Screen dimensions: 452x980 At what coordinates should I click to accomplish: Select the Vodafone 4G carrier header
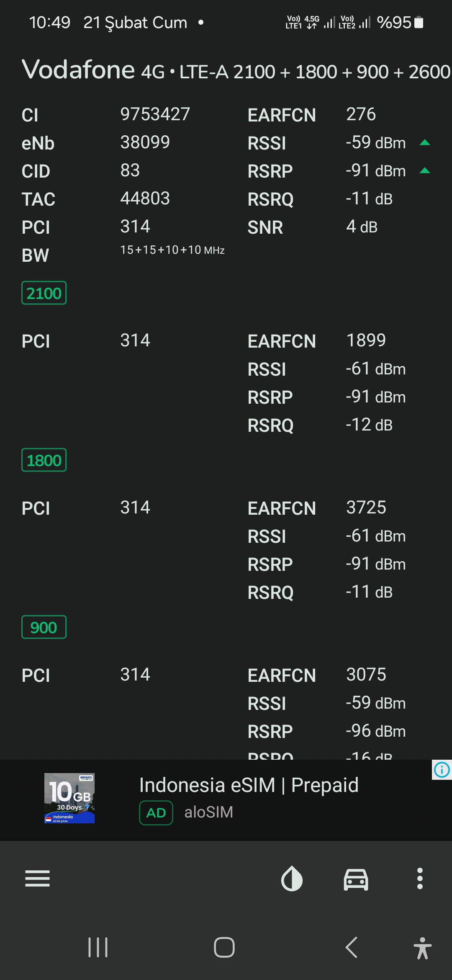tap(236, 70)
